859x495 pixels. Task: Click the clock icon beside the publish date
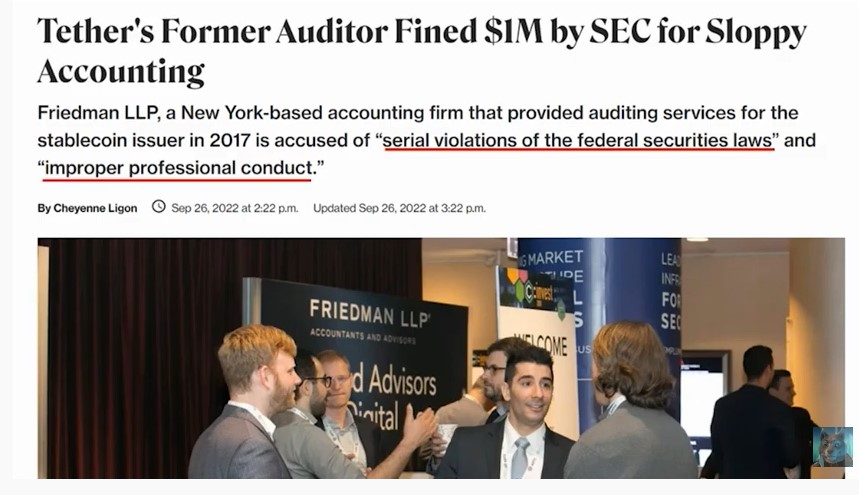pos(158,208)
